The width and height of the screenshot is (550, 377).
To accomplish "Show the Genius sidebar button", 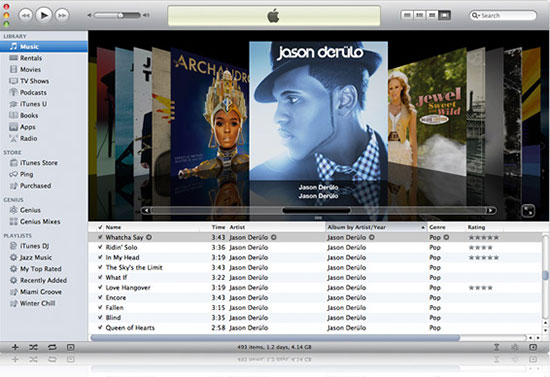I will 533,347.
